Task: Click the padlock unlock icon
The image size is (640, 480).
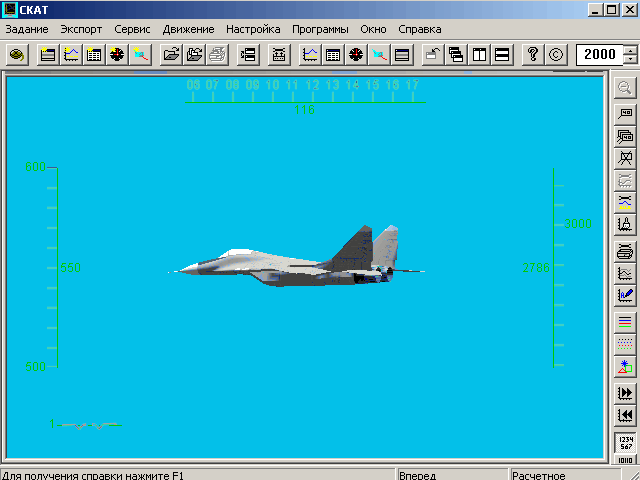Action: pos(433,54)
